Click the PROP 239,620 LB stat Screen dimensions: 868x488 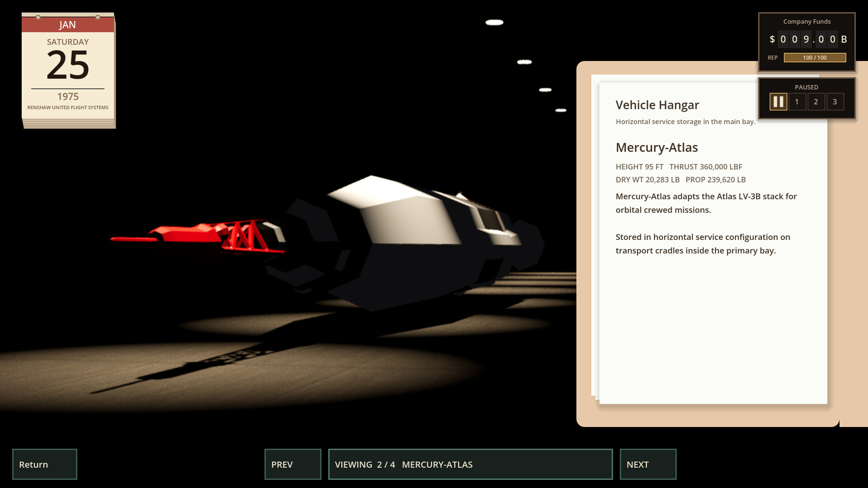716,179
